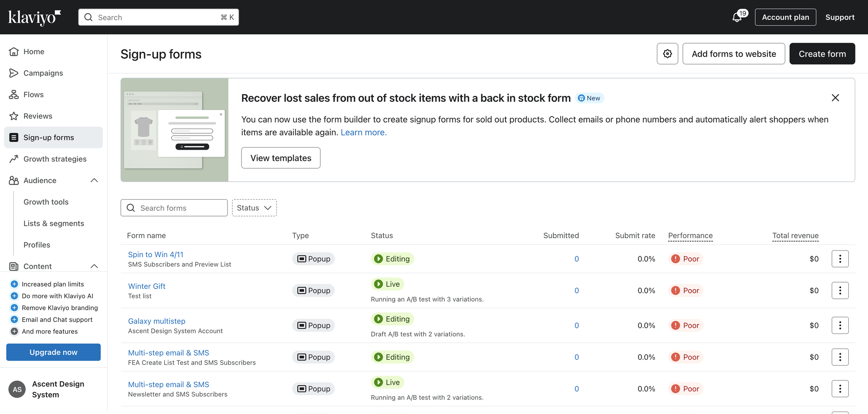Viewport: 868px width, 414px height.
Task: Open the kebab menu for Spin to Win 4/11
Action: tap(840, 259)
